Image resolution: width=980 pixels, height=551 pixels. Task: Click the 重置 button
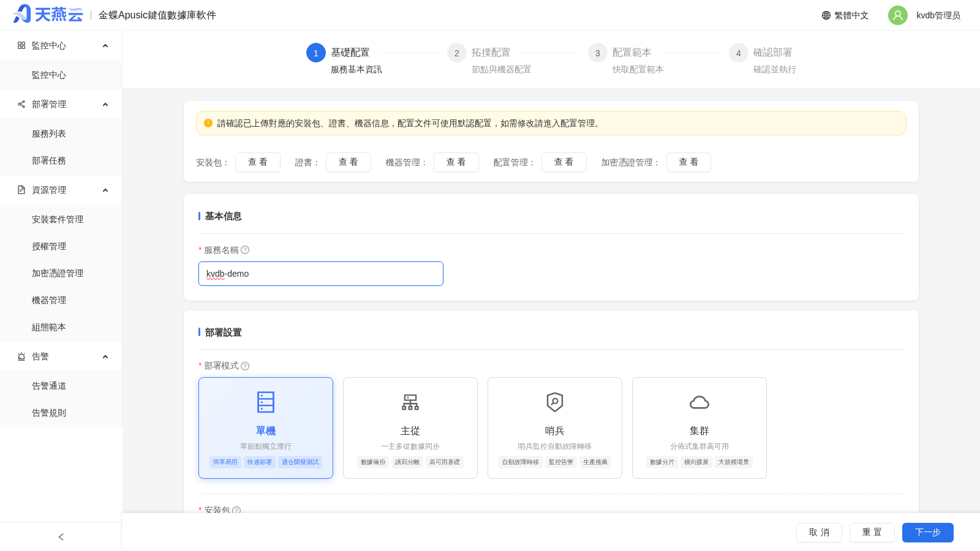(x=872, y=533)
